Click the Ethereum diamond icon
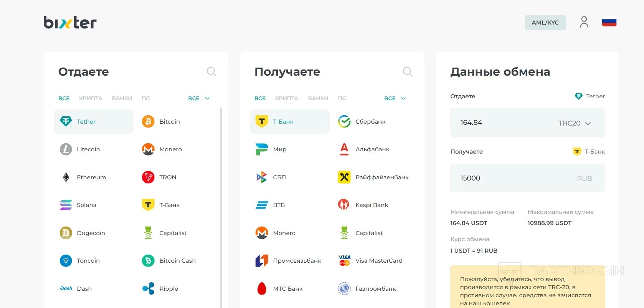Screen dimensions: 644x308 pyautogui.click(x=66, y=177)
